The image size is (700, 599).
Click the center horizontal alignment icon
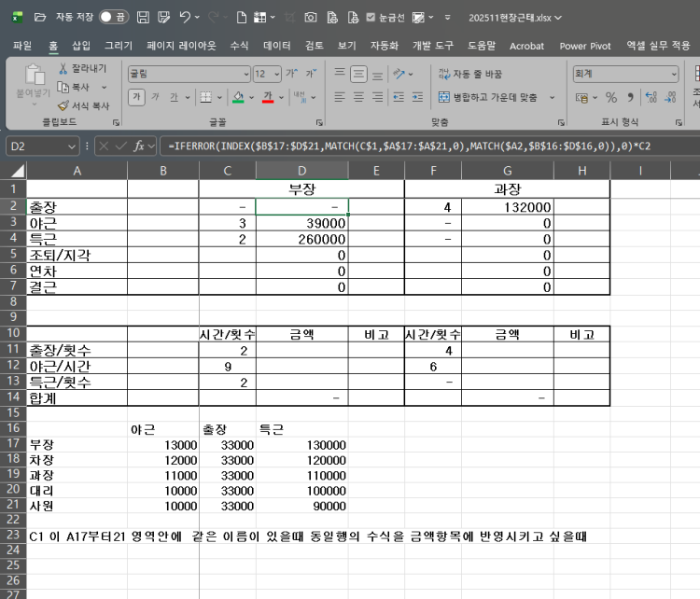[x=358, y=97]
